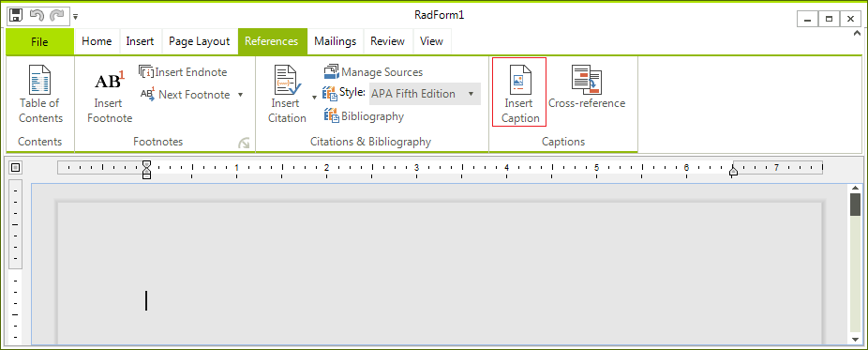
Task: Click the scroll up arrow
Action: [855, 189]
